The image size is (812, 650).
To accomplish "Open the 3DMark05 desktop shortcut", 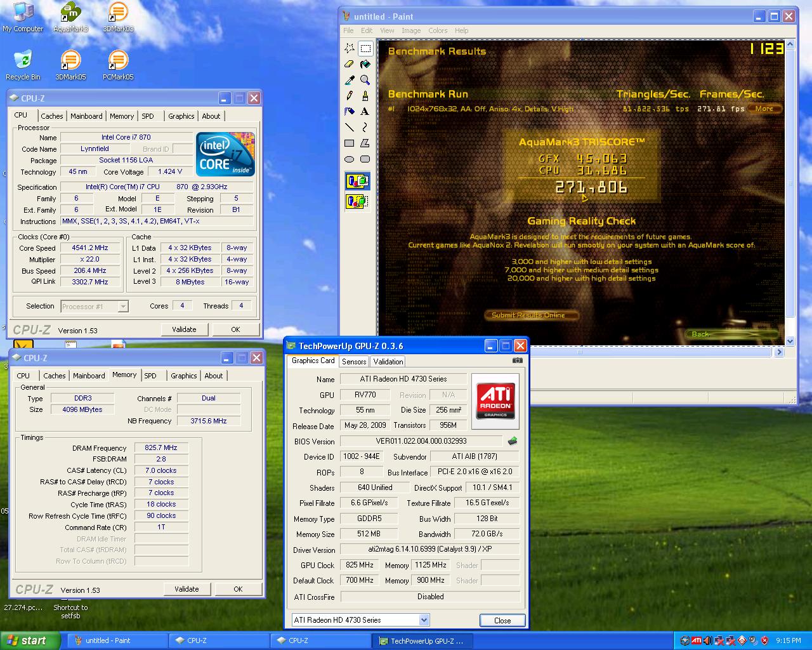I will coord(70,65).
